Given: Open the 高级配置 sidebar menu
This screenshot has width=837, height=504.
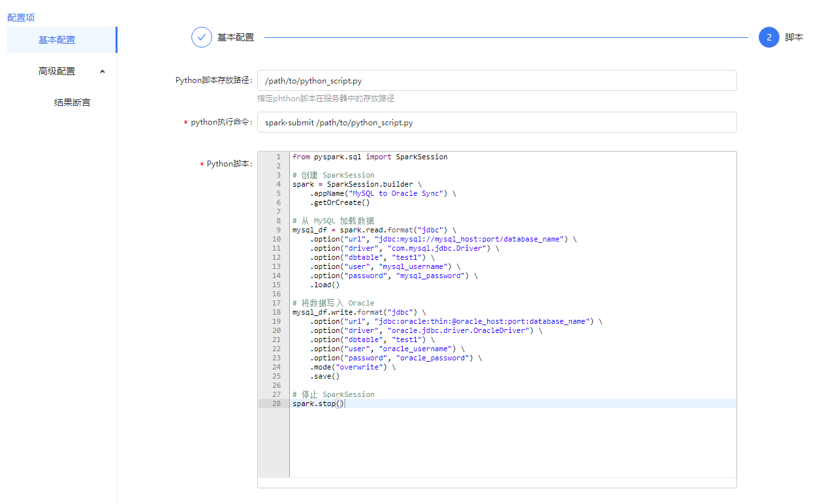Looking at the screenshot, I should tap(57, 71).
